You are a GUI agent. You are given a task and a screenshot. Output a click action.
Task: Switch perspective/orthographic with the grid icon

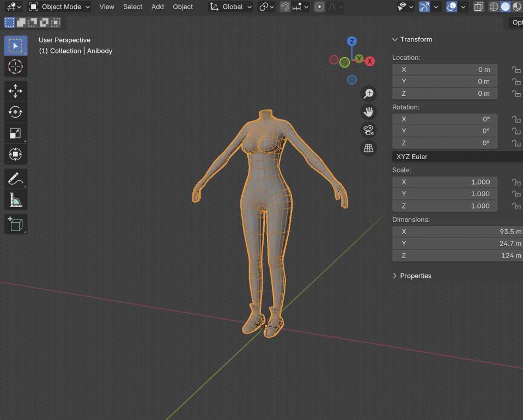(369, 148)
